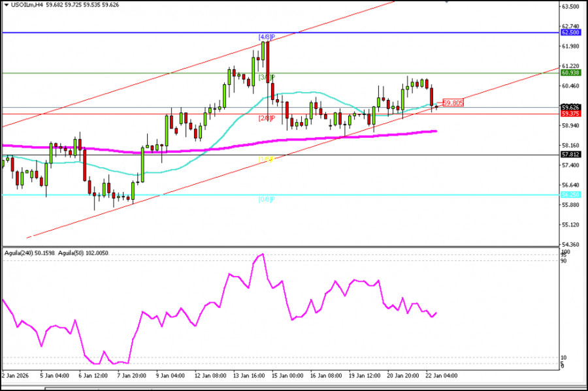
Task: Click the 13 Jan 16:00 time label
Action: click(249, 375)
